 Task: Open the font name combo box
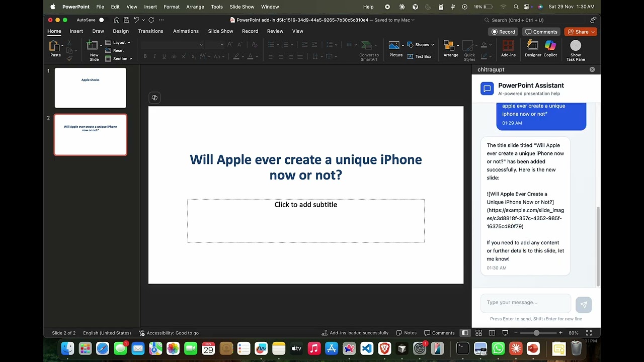pyautogui.click(x=172, y=45)
